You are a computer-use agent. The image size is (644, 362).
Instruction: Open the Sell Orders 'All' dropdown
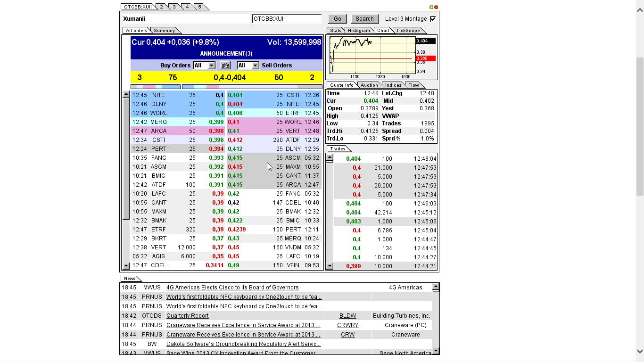point(248,66)
